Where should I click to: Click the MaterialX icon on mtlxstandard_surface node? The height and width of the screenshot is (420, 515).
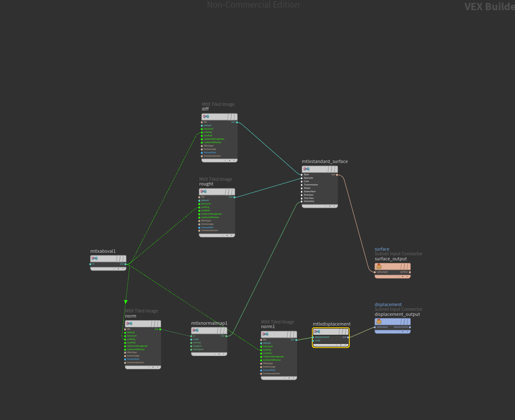click(x=306, y=169)
